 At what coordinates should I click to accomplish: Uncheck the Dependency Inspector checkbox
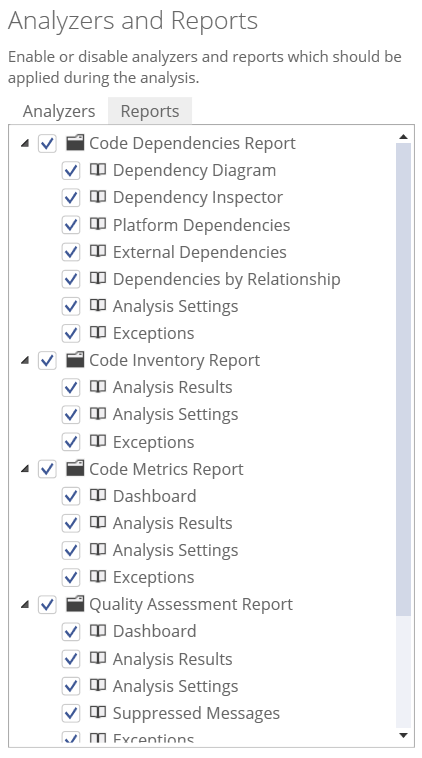point(71,197)
